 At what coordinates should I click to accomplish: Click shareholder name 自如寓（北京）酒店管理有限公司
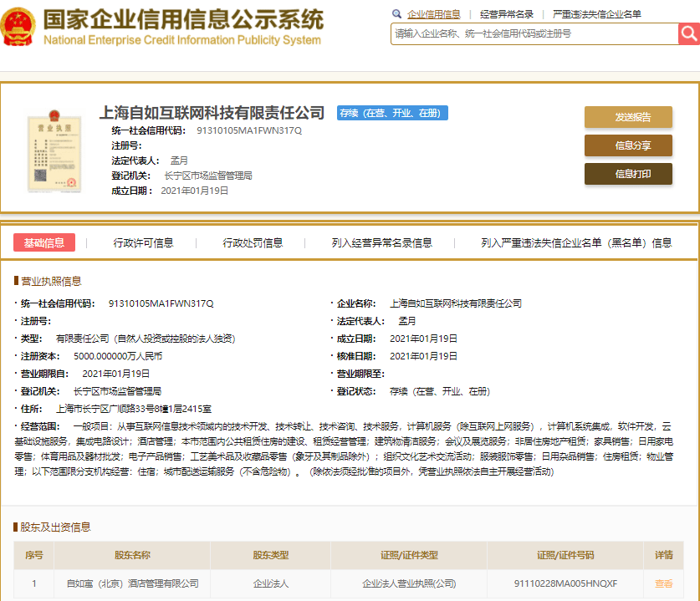(x=133, y=583)
